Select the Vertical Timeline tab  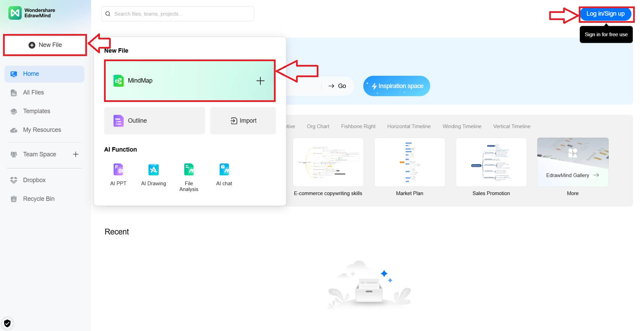(x=512, y=126)
